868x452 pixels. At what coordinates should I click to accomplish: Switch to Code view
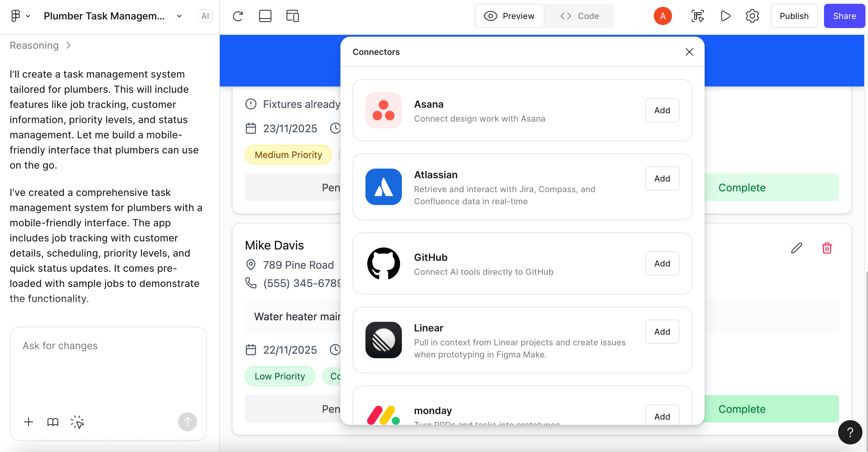(579, 16)
